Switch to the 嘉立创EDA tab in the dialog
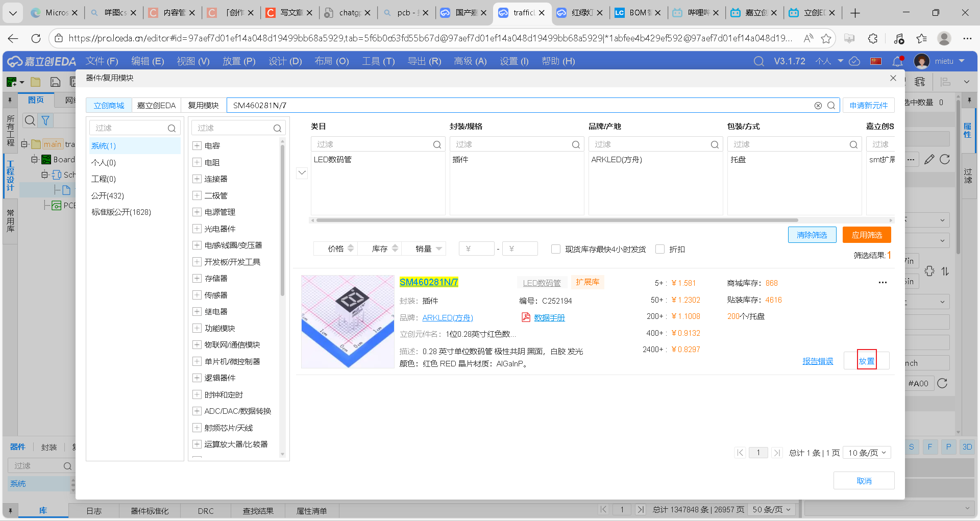The height and width of the screenshot is (521, 980). click(x=156, y=105)
